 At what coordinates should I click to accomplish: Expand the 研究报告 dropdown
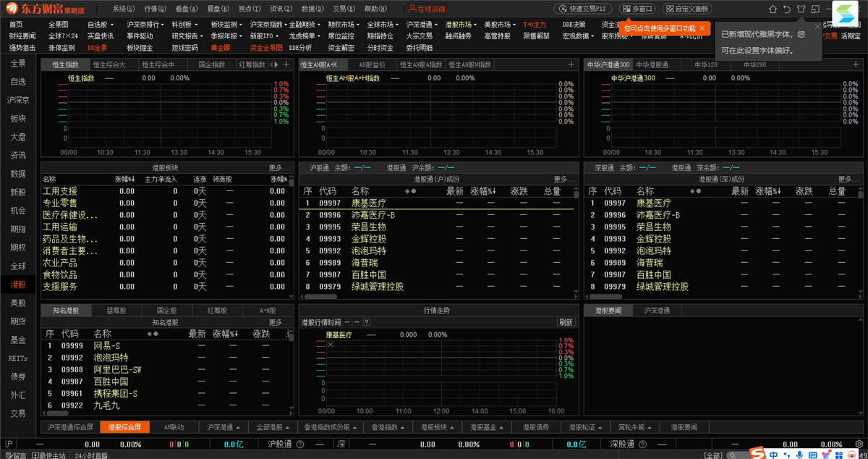coord(188,35)
